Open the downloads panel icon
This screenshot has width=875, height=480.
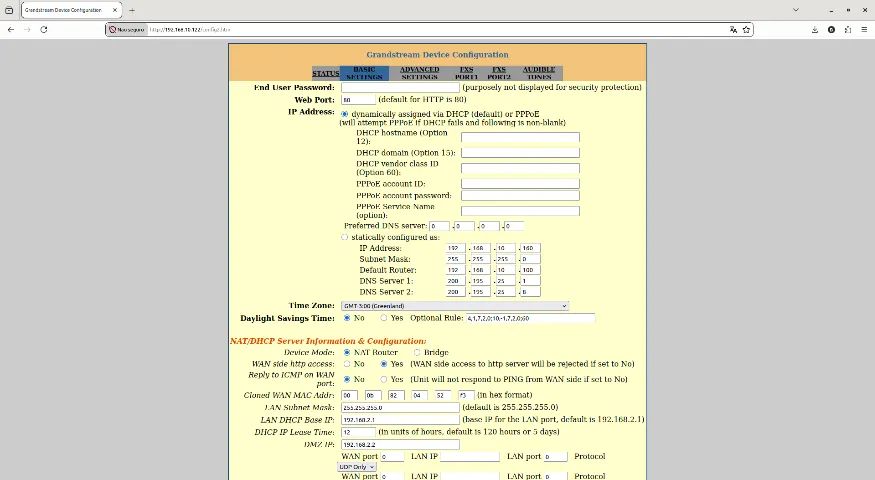tap(815, 30)
